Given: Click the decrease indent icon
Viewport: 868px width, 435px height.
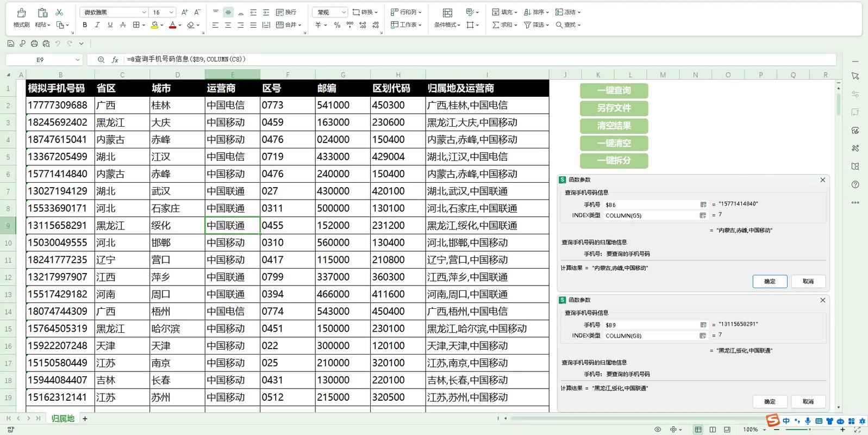Looking at the screenshot, I should [253, 12].
